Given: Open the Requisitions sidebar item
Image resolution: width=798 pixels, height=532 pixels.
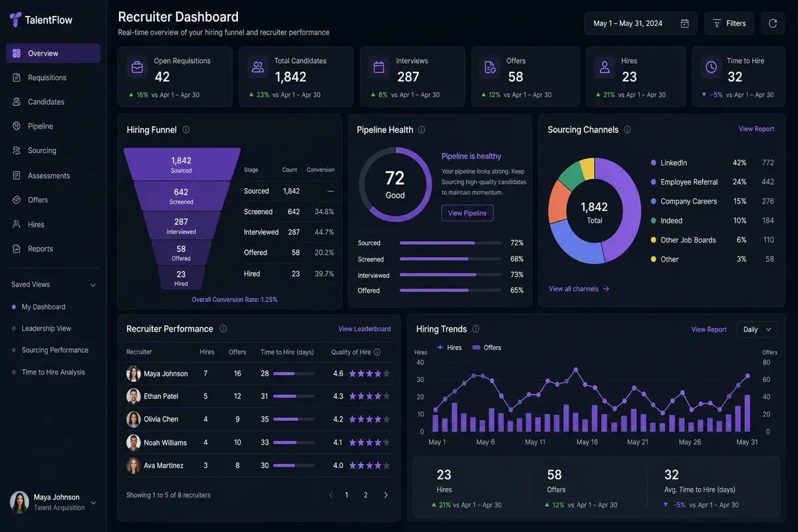Looking at the screenshot, I should (53, 78).
